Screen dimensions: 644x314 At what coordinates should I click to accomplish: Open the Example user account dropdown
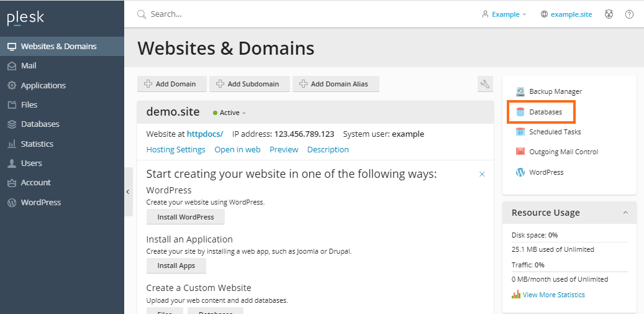tap(504, 14)
